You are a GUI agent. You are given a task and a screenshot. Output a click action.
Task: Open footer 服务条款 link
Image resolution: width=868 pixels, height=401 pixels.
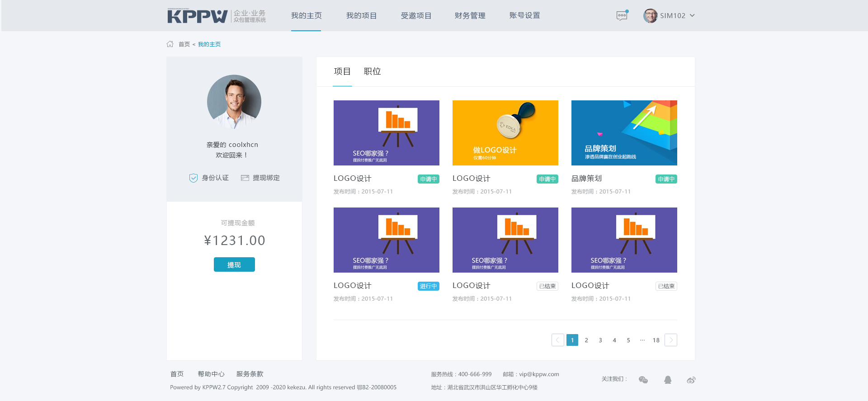250,374
